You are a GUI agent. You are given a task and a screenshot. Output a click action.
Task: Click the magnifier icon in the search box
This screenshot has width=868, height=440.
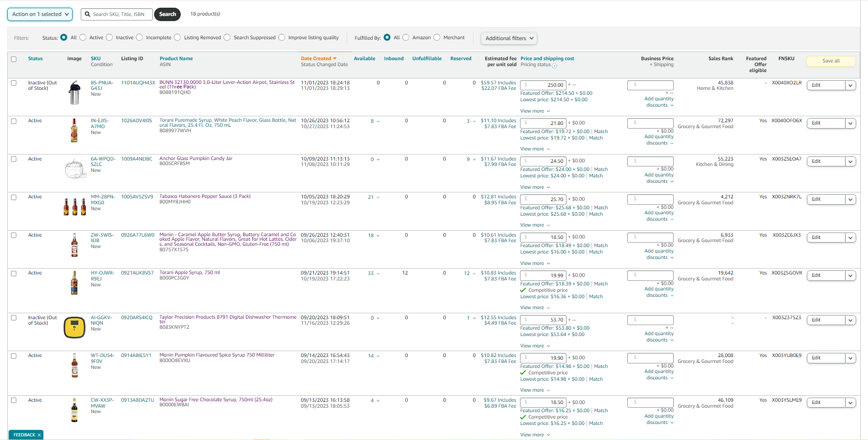click(x=88, y=14)
